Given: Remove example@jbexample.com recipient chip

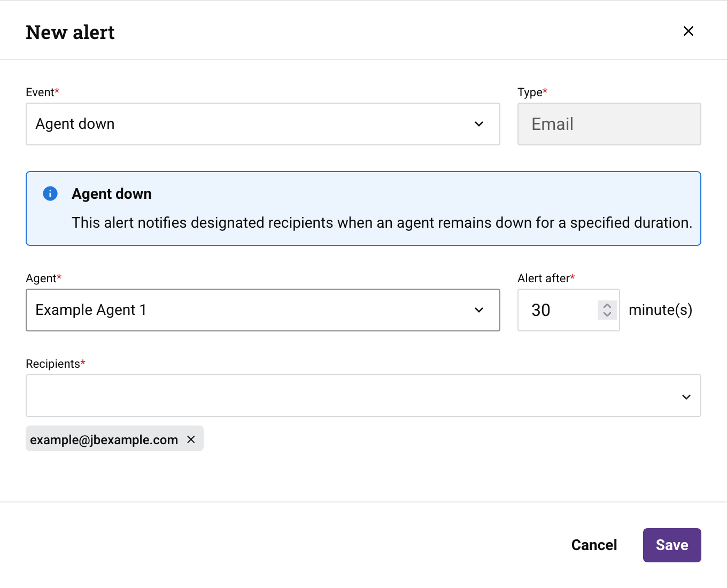Looking at the screenshot, I should pos(191,439).
